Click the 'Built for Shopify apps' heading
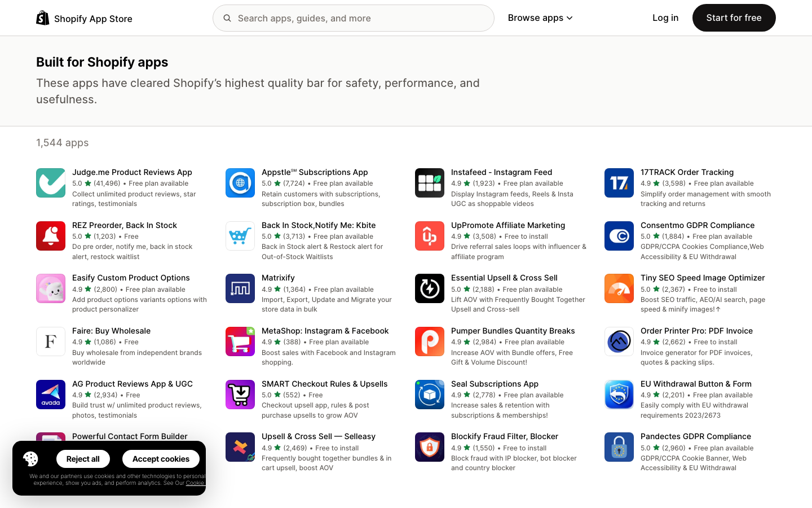The height and width of the screenshot is (508, 812). point(102,62)
